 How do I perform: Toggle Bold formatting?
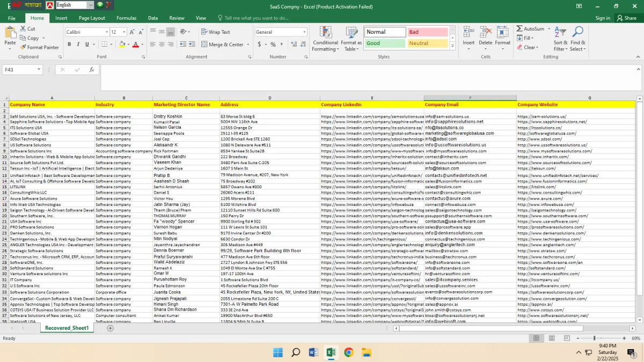(x=70, y=45)
